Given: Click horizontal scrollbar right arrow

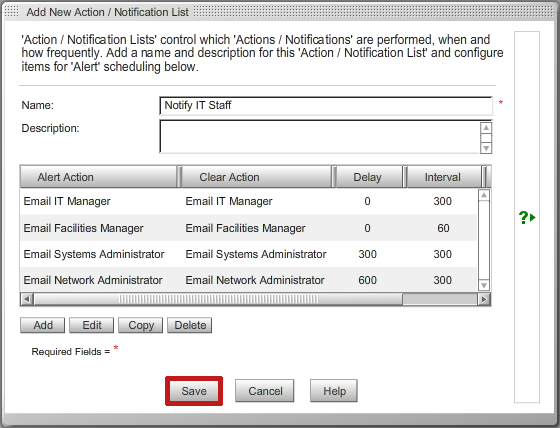Looking at the screenshot, I should point(484,299).
